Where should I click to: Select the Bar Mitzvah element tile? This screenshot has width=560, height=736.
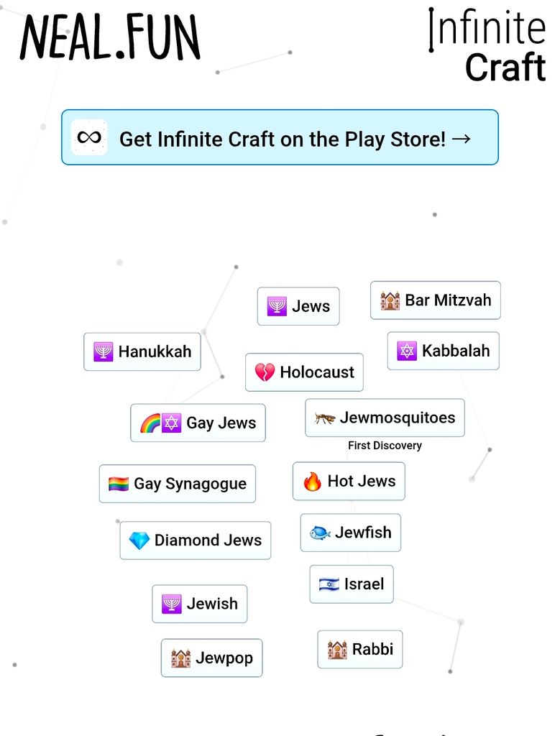[436, 300]
